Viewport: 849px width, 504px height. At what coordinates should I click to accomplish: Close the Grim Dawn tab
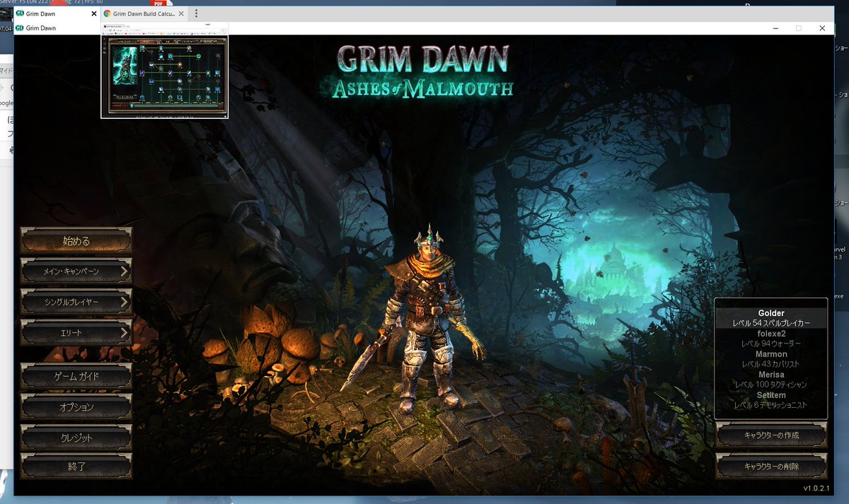click(94, 13)
